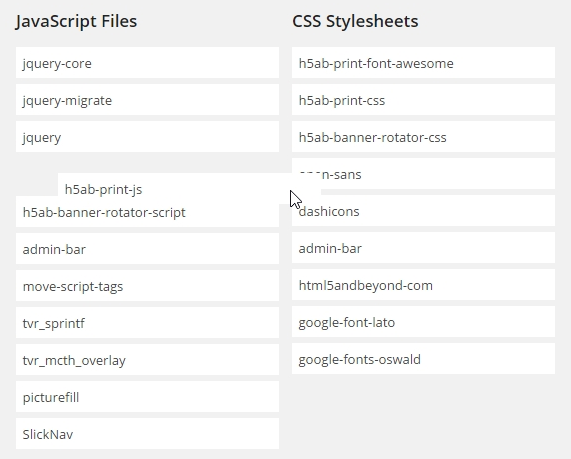571x459 pixels.
Task: Select the tvr_mcth_overlay item
Action: [147, 360]
